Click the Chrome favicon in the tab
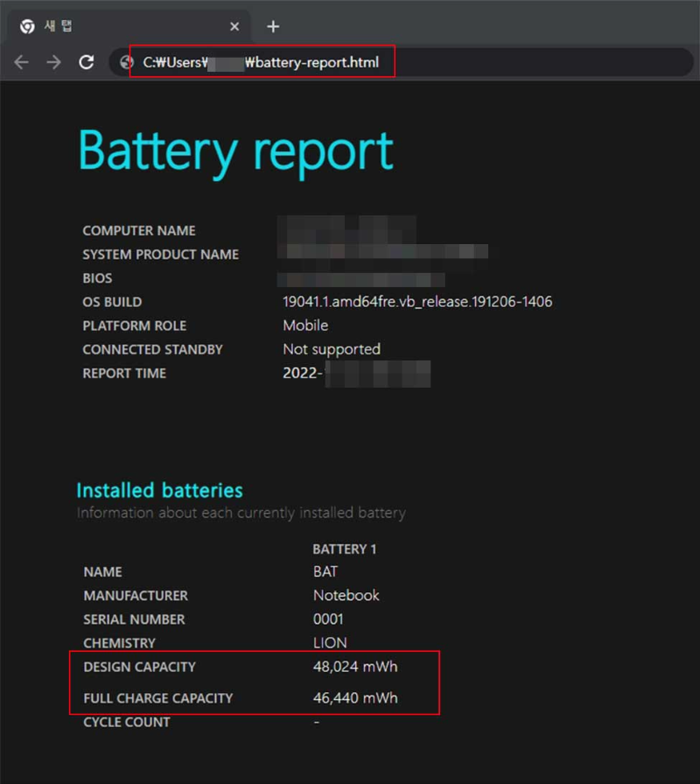The image size is (700, 784). pos(27,26)
